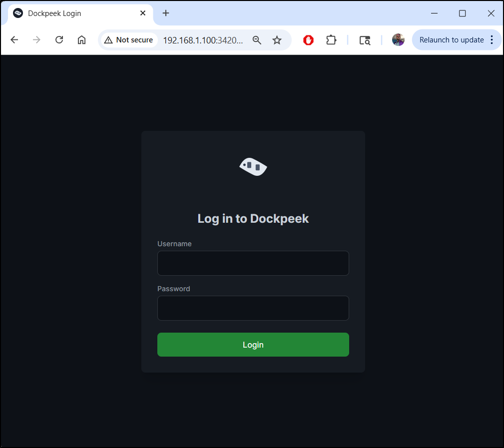Minimize the browser window
The image size is (504, 448).
click(x=434, y=13)
